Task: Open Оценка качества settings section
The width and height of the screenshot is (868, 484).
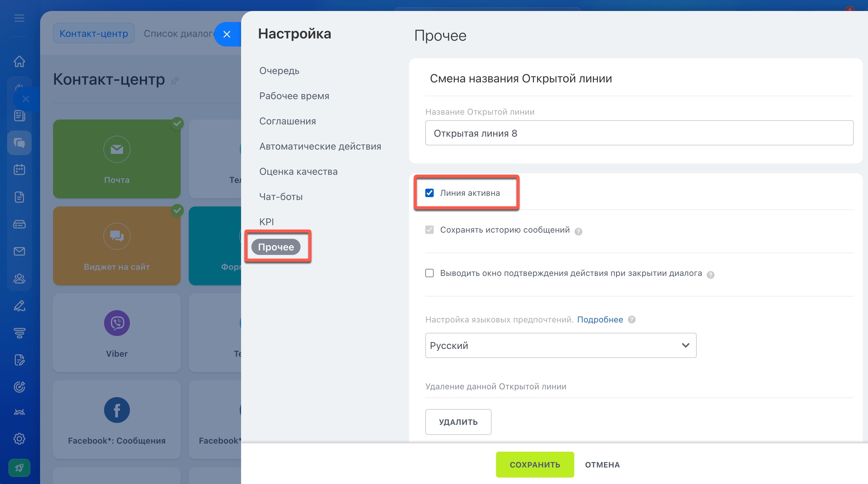Action: (298, 172)
